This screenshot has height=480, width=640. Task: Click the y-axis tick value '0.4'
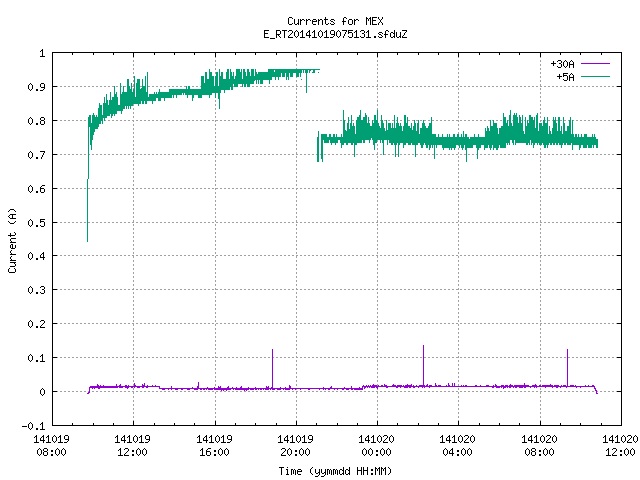pyautogui.click(x=36, y=256)
